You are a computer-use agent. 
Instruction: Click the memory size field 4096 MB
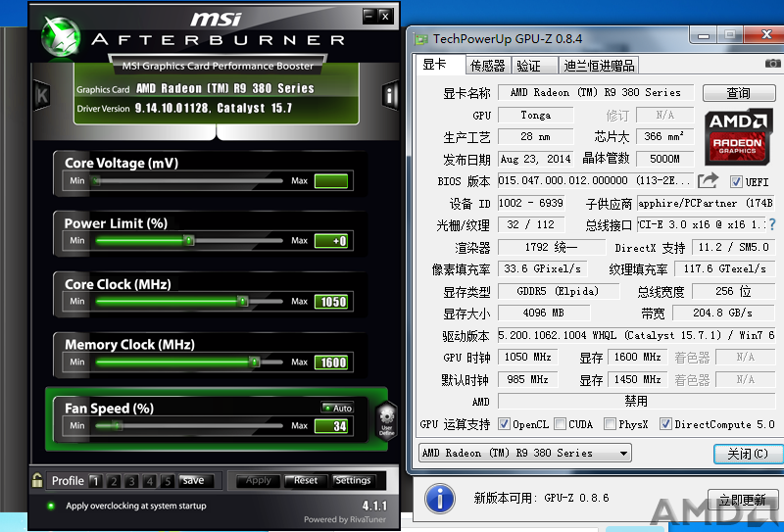(544, 313)
